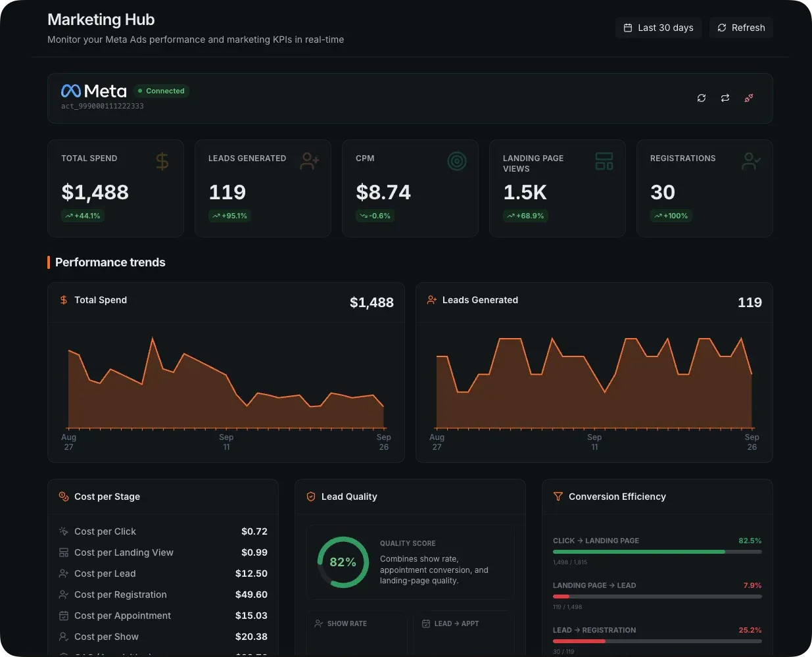Viewport: 812px width, 657px height.
Task: Select the account ID act_999000111222333
Action: click(x=103, y=106)
